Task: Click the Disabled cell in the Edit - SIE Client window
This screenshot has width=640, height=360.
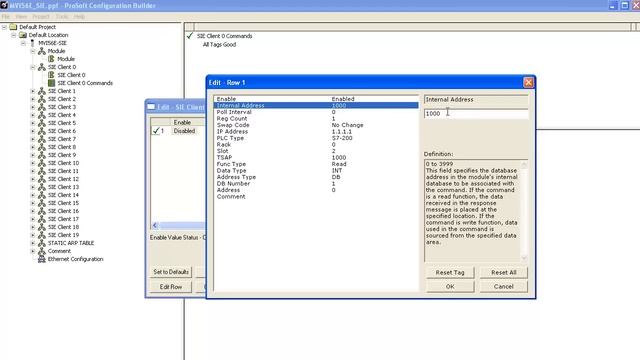Action: (184, 131)
